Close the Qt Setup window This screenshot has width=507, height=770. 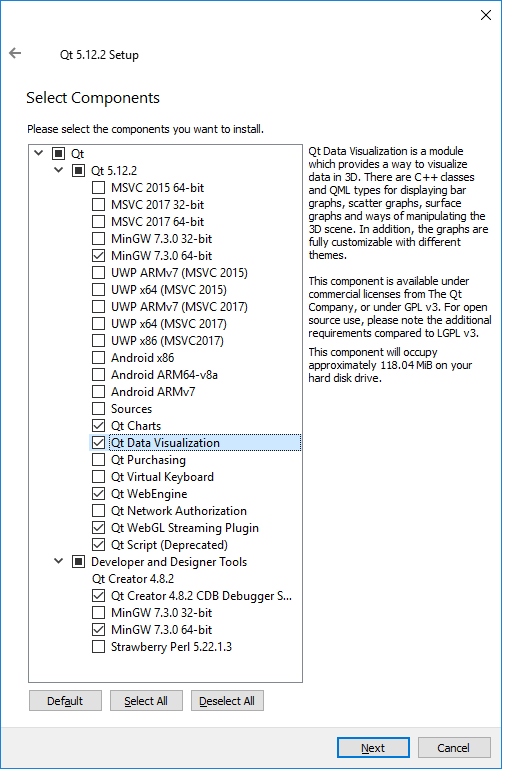(x=485, y=15)
